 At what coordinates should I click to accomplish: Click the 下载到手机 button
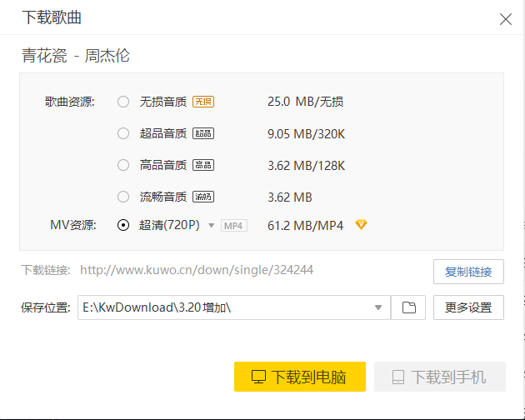pos(440,377)
